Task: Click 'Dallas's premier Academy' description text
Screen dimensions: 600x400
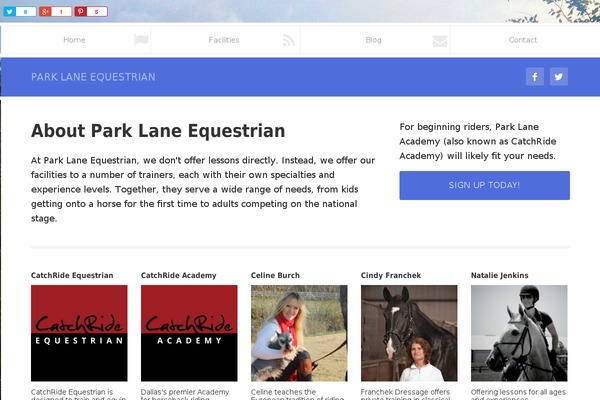Action: tap(185, 394)
